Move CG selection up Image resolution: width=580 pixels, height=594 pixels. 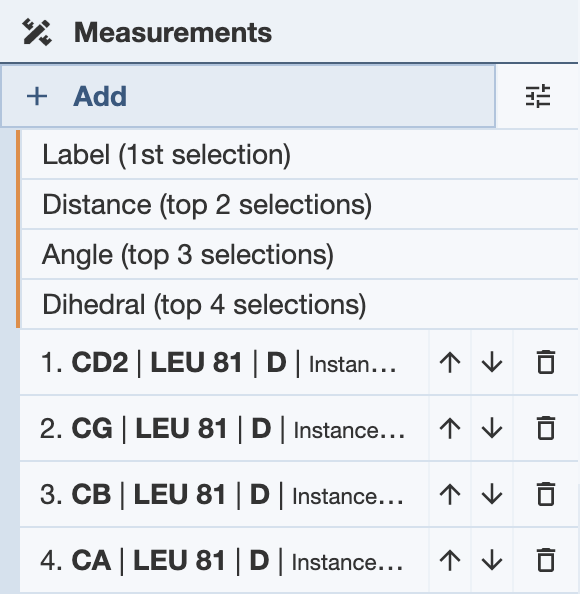[x=450, y=428]
